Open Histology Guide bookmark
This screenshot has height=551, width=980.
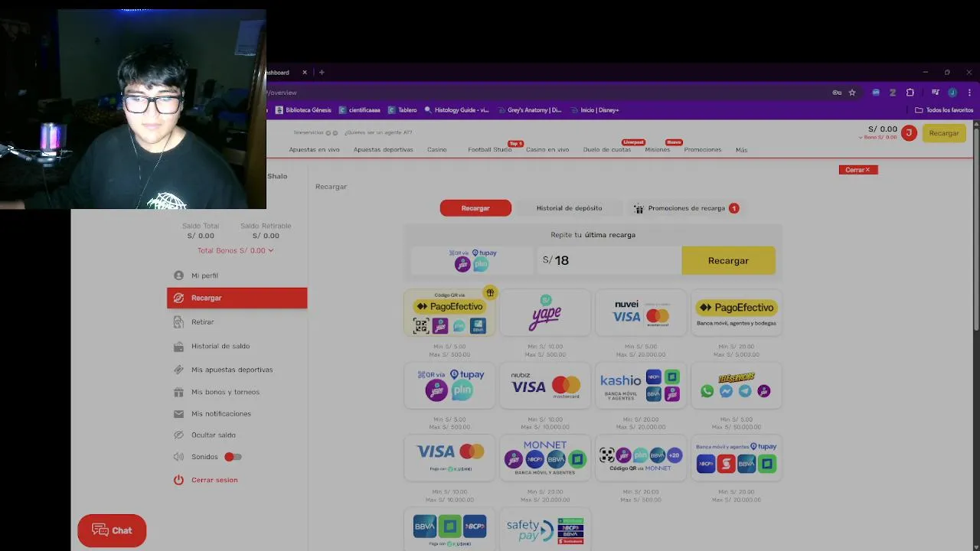(x=457, y=110)
